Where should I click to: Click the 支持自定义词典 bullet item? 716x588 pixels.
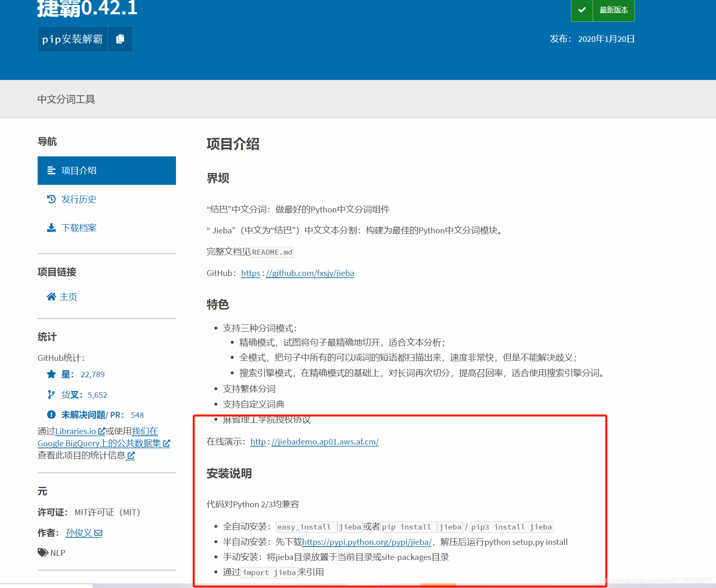tap(254, 404)
